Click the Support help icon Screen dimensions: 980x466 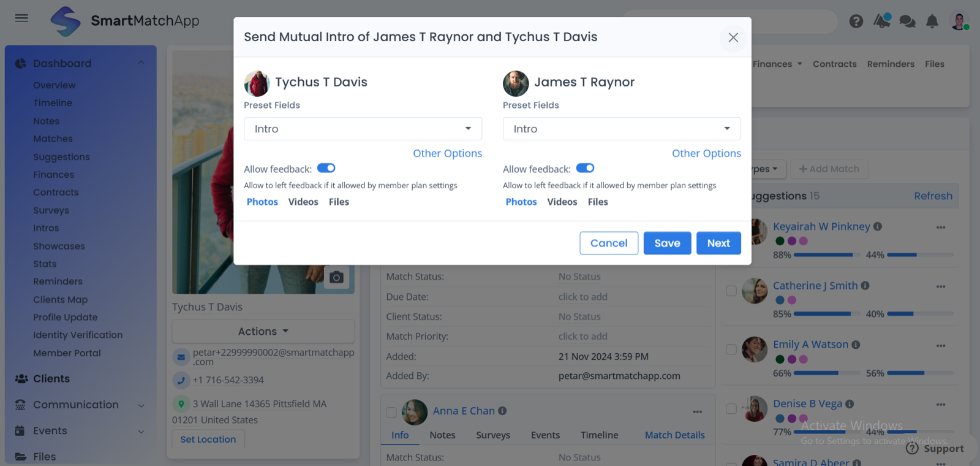912,448
